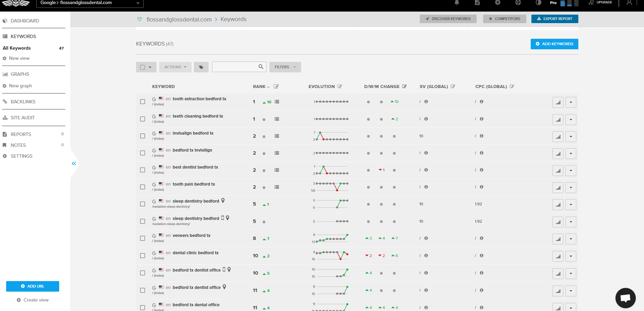
Task: Toggle the select-all keywords checkbox
Action: pos(143,67)
